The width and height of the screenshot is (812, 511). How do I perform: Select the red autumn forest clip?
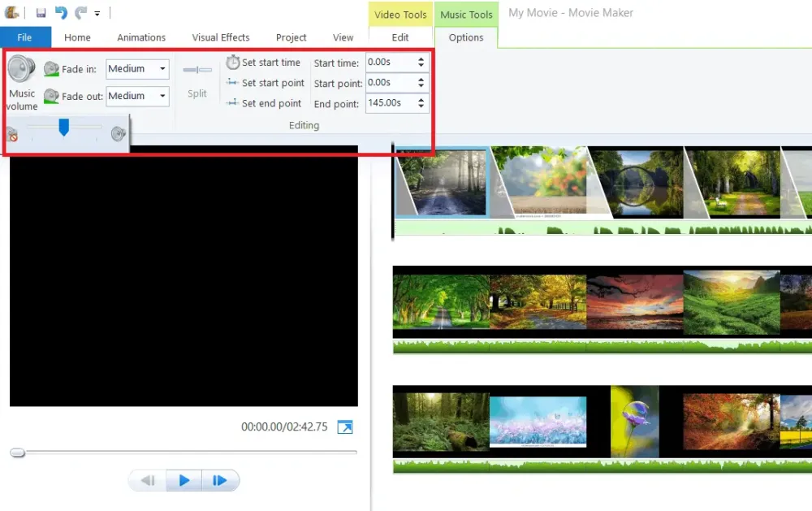click(732, 422)
